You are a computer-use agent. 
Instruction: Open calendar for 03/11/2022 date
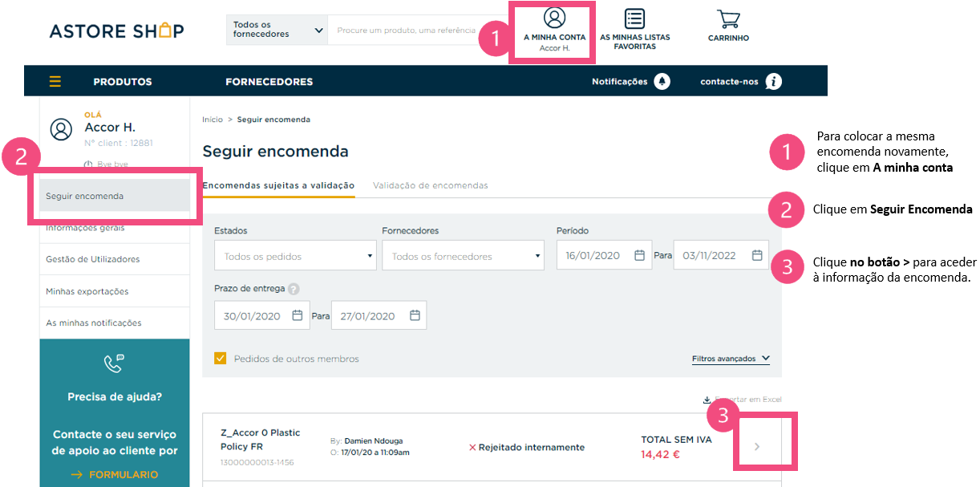coord(756,256)
